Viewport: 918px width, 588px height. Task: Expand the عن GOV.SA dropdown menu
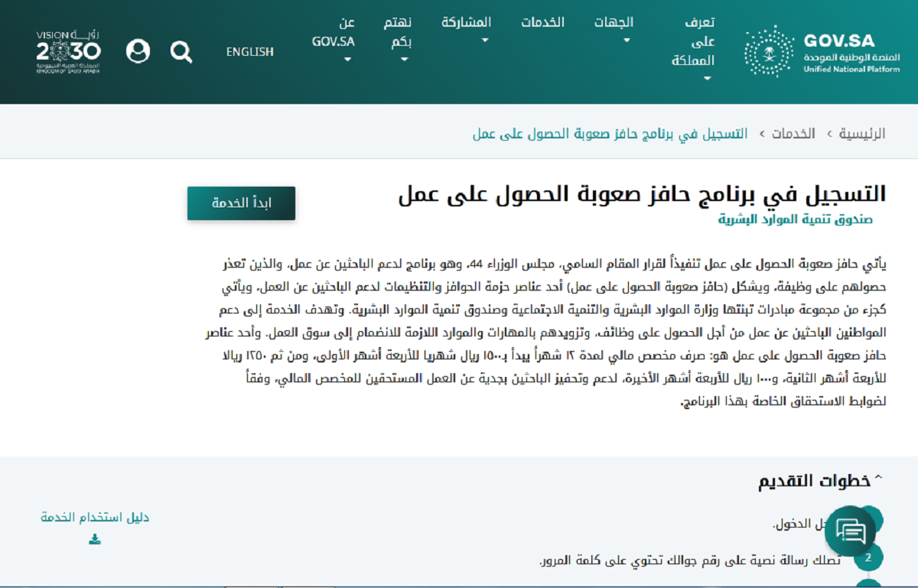[334, 41]
